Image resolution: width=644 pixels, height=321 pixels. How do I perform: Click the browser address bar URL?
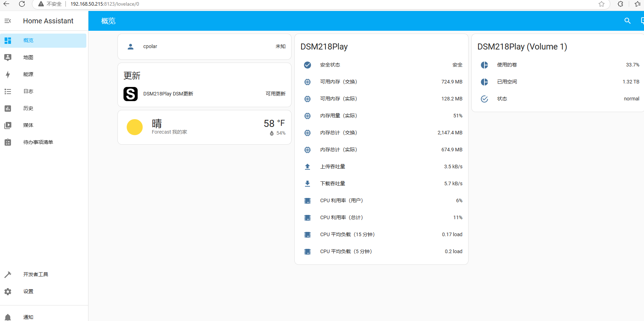point(105,4)
